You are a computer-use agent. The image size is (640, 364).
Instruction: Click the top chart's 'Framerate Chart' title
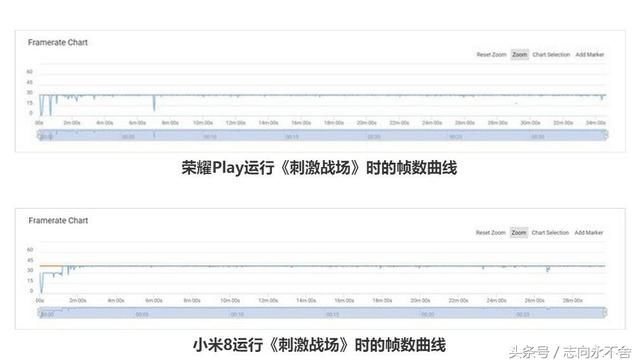click(58, 42)
